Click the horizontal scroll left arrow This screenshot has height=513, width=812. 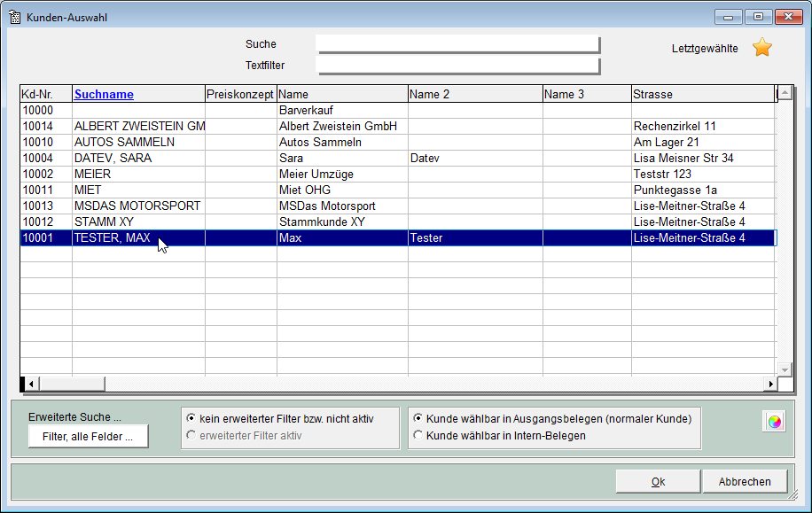tap(31, 384)
